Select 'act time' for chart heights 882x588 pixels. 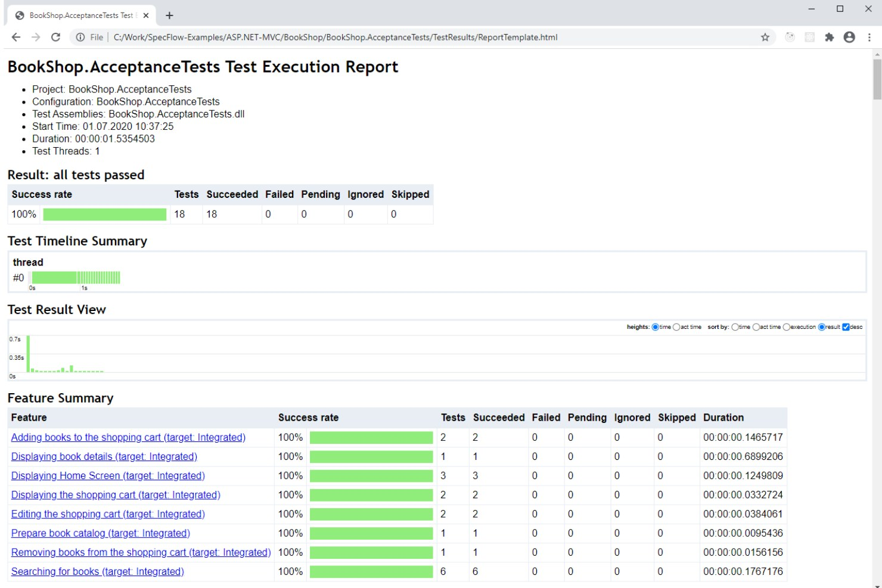tap(677, 327)
